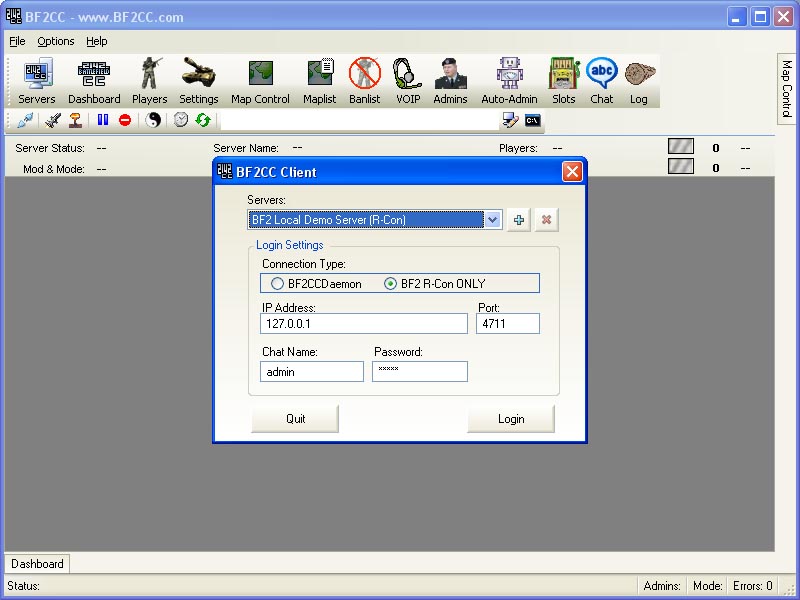Open the Map Control side panel tab
800x600 pixels.
786,90
